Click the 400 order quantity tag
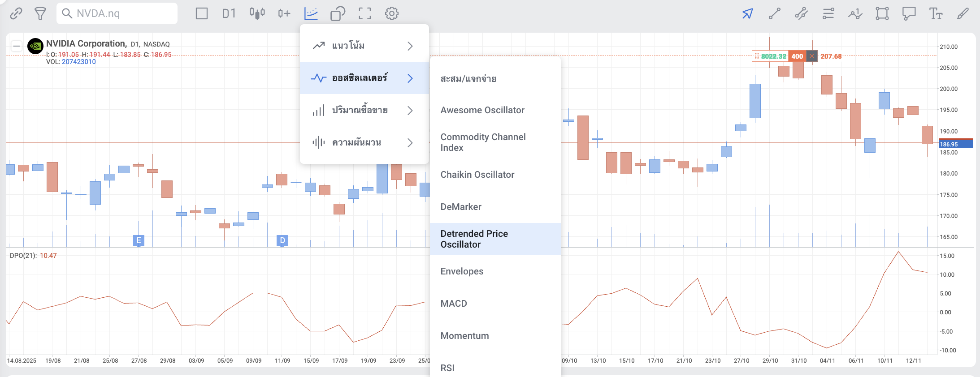Viewport: 980px width, 377px height. (797, 56)
